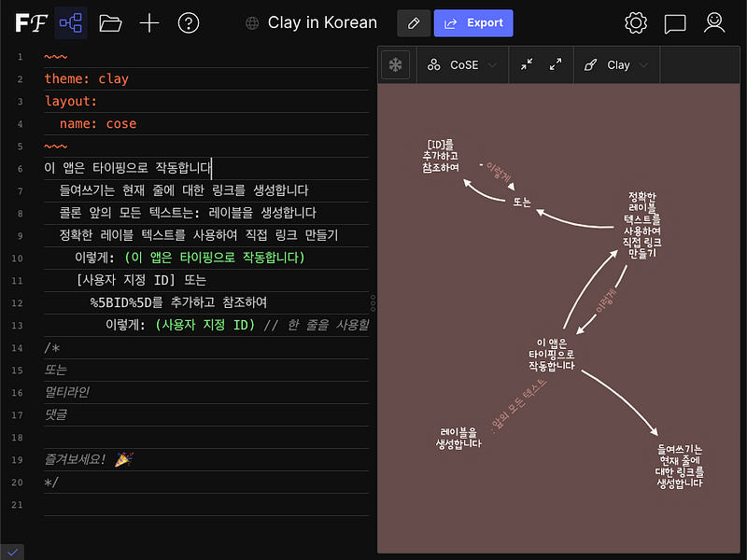The image size is (747, 560).
Task: Click comment text '멀티라인' on line 16
Action: pos(66,391)
